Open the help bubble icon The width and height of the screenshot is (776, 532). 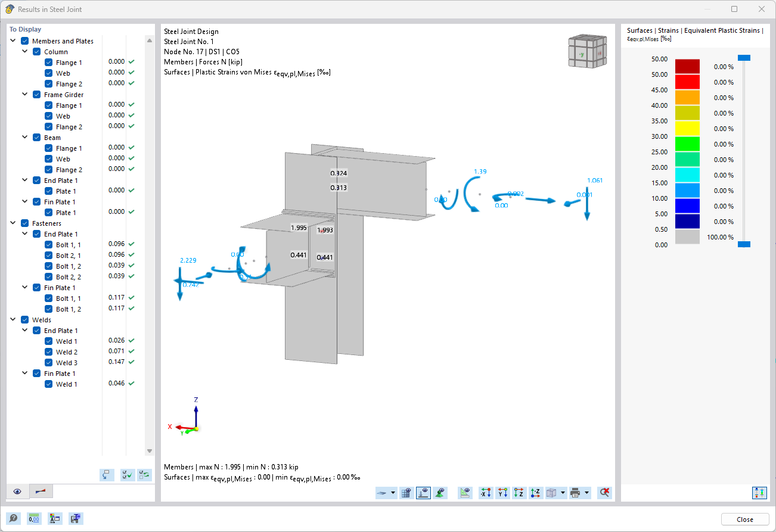pos(13,518)
